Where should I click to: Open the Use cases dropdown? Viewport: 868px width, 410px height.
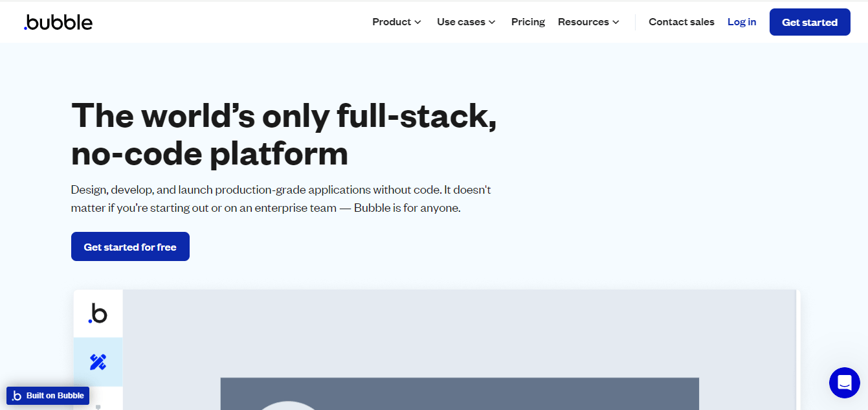(x=465, y=21)
